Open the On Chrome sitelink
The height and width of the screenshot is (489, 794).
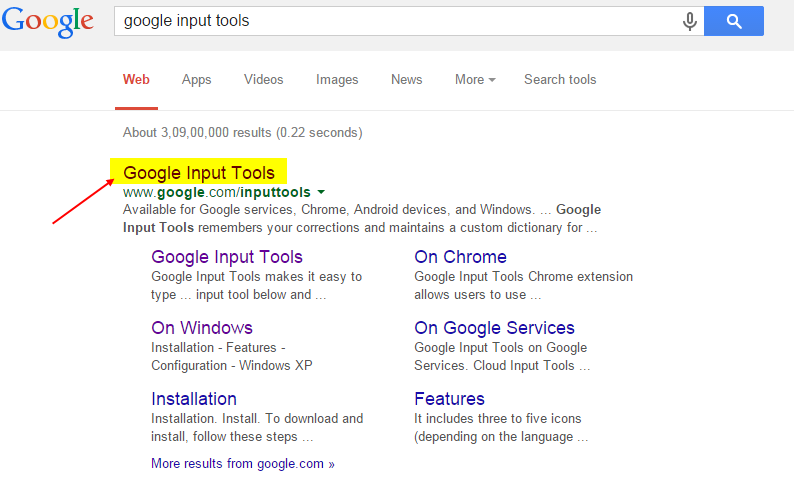(460, 257)
